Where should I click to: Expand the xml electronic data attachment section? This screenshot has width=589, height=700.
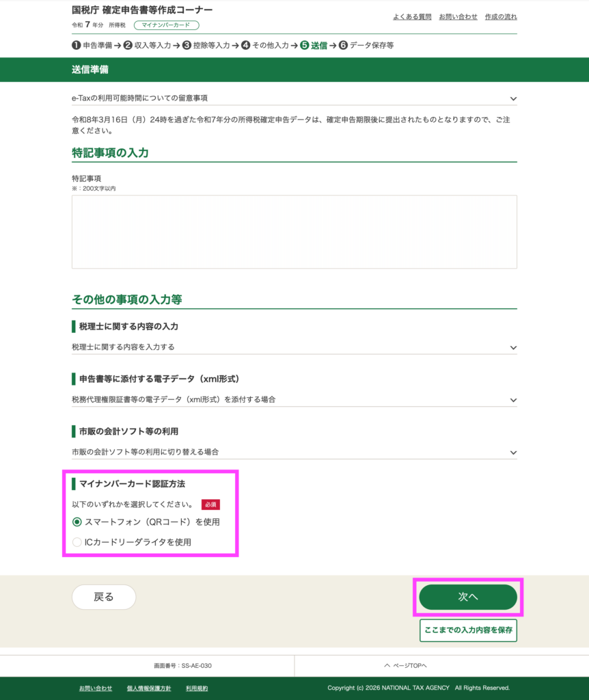pyautogui.click(x=513, y=399)
